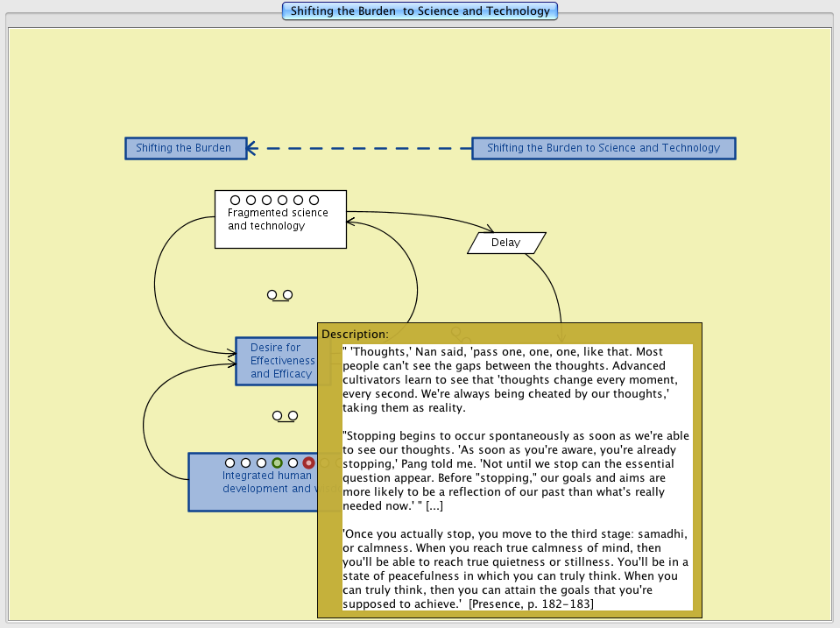Click the 'Description:' label of the popup
Viewport: 840px width, 628px height.
coord(355,334)
